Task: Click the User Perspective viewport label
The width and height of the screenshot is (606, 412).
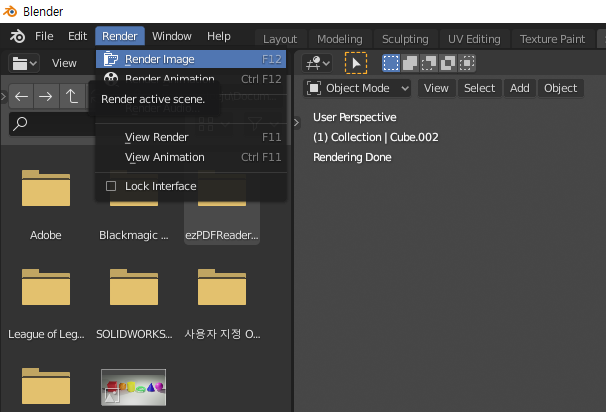Action: (x=354, y=117)
